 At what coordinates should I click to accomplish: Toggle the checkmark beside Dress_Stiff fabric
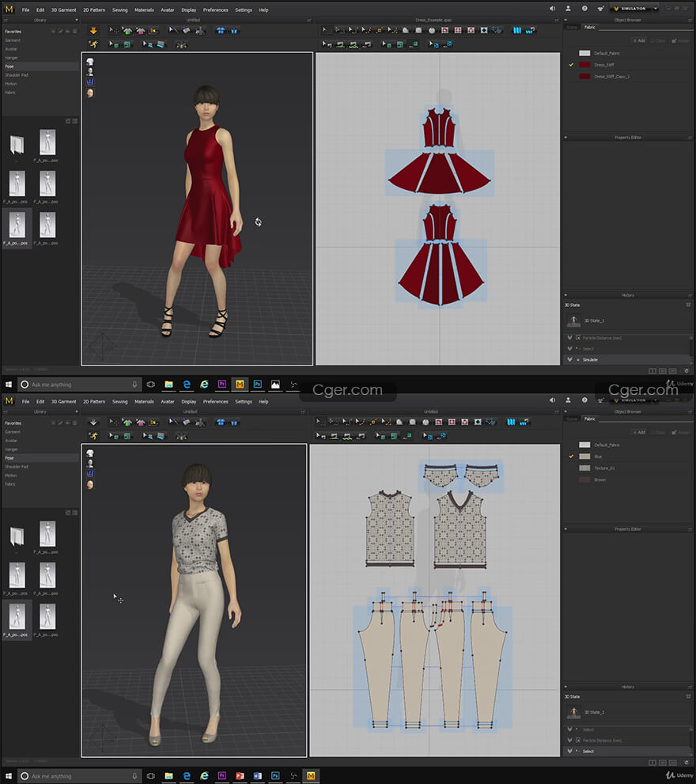[x=571, y=65]
